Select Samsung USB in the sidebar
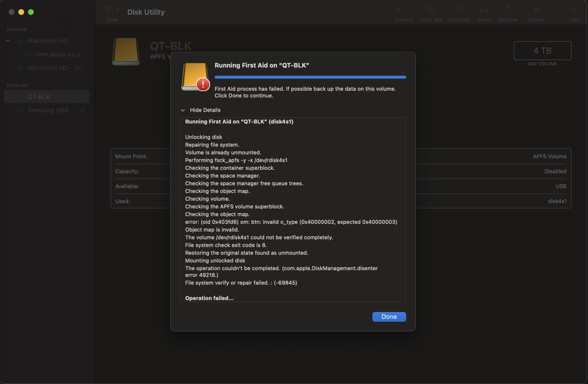The height and width of the screenshot is (384, 588). (47, 110)
